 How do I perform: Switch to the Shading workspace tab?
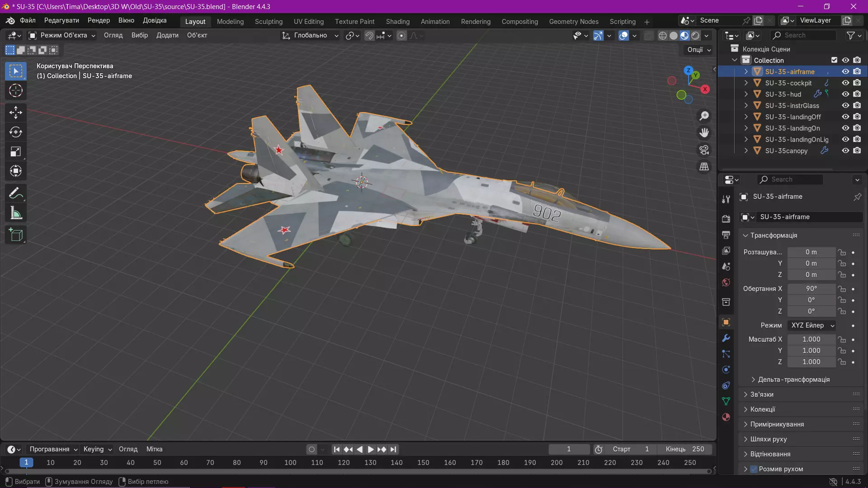(397, 22)
